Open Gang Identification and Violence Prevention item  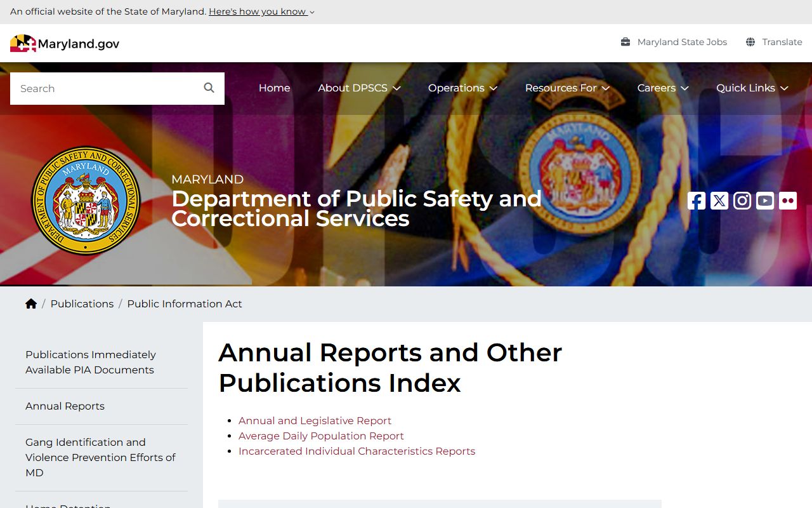pos(100,457)
